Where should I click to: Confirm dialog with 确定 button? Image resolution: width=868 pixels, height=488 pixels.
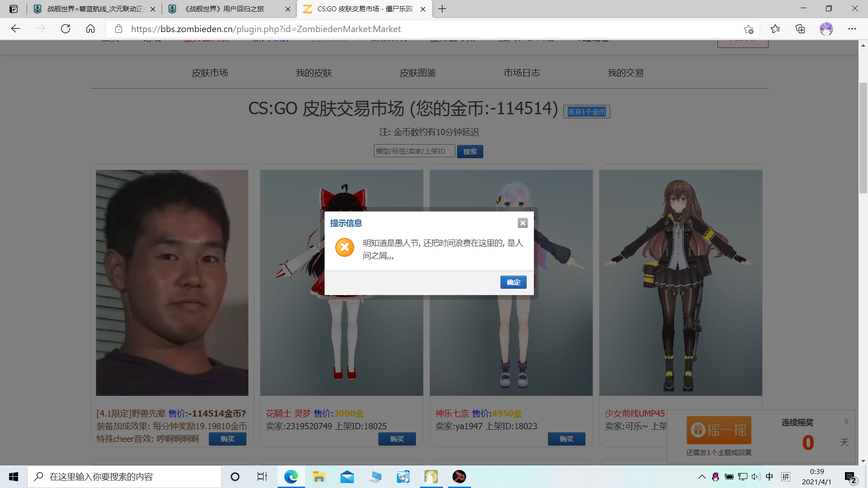point(513,282)
